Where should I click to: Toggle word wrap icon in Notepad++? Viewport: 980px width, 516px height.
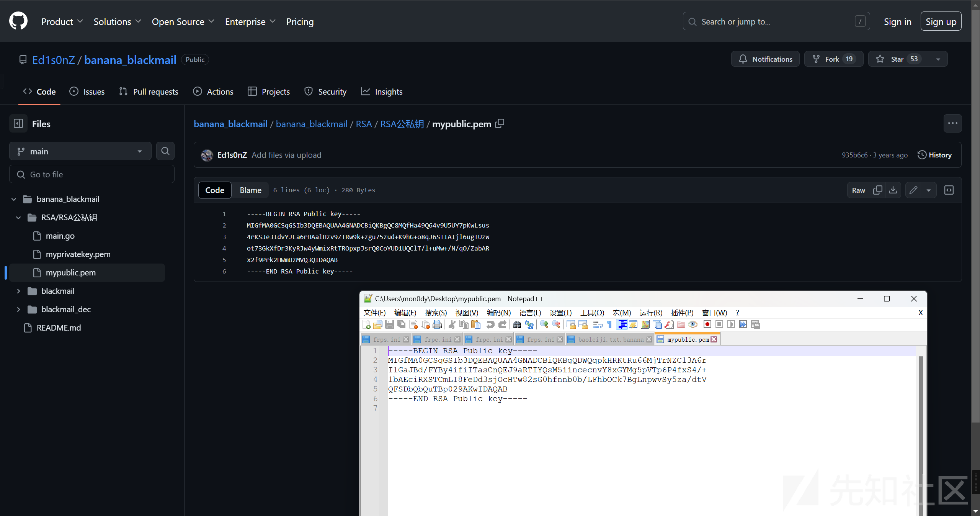click(598, 324)
